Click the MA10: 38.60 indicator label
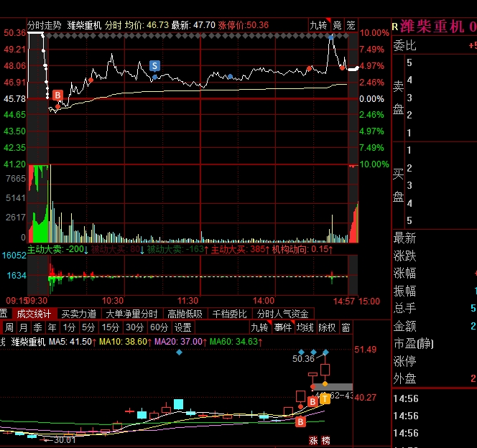The height and width of the screenshot is (448, 477). [125, 342]
